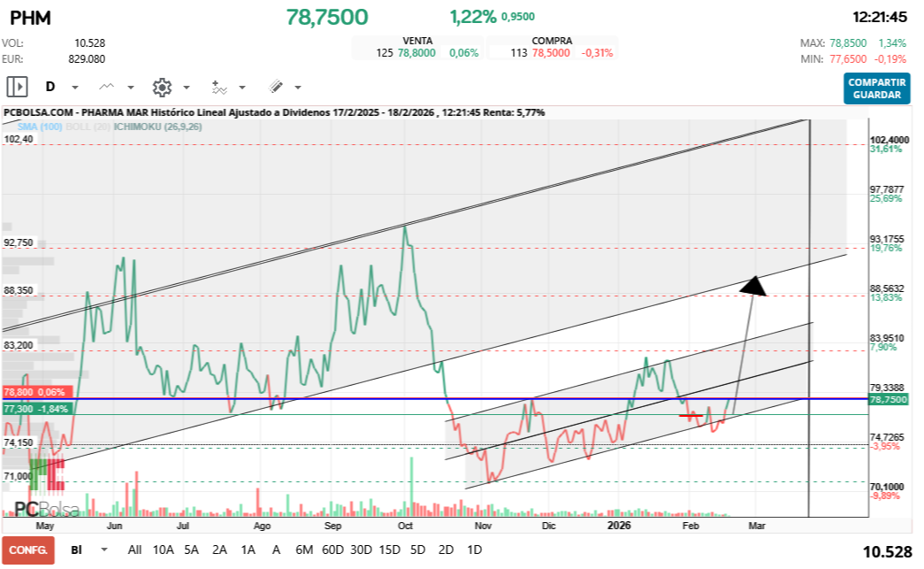924x569 pixels.
Task: Click the MAX value 78,8500
Action: tap(848, 43)
